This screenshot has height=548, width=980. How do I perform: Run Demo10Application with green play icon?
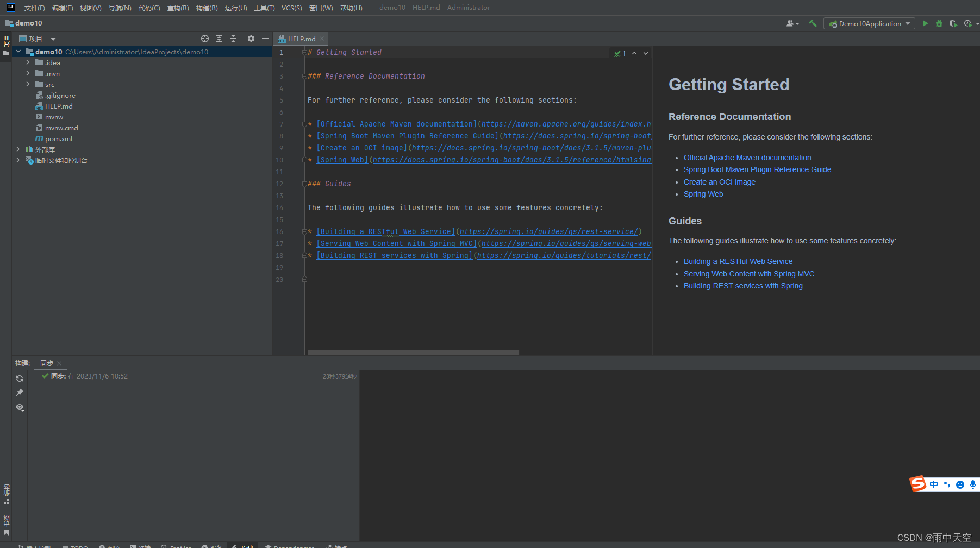pyautogui.click(x=925, y=23)
